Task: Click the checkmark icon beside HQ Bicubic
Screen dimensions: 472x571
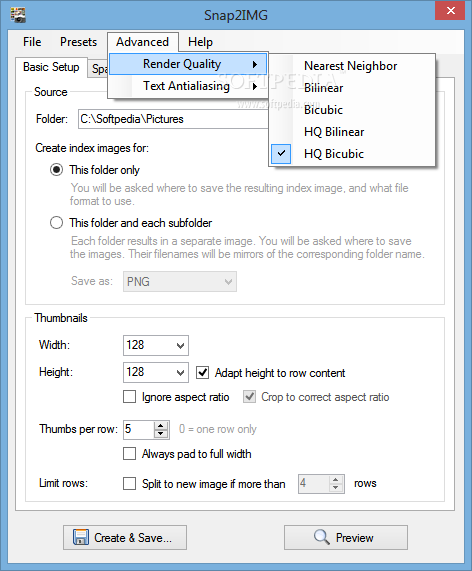Action: tap(281, 154)
